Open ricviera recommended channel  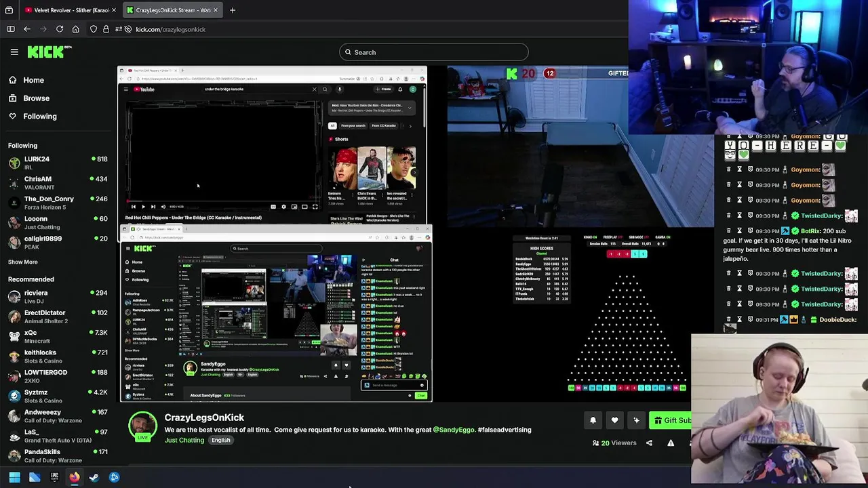pyautogui.click(x=58, y=297)
